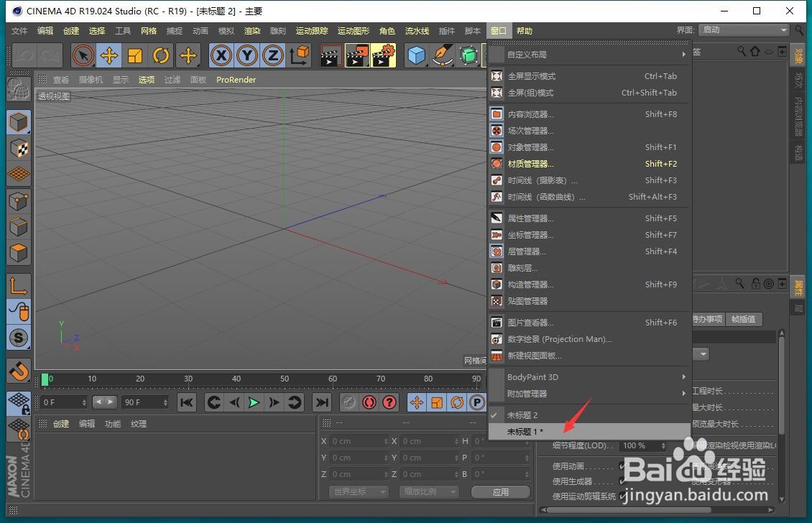Switch to Edges mode
812x523 pixels.
(x=19, y=227)
